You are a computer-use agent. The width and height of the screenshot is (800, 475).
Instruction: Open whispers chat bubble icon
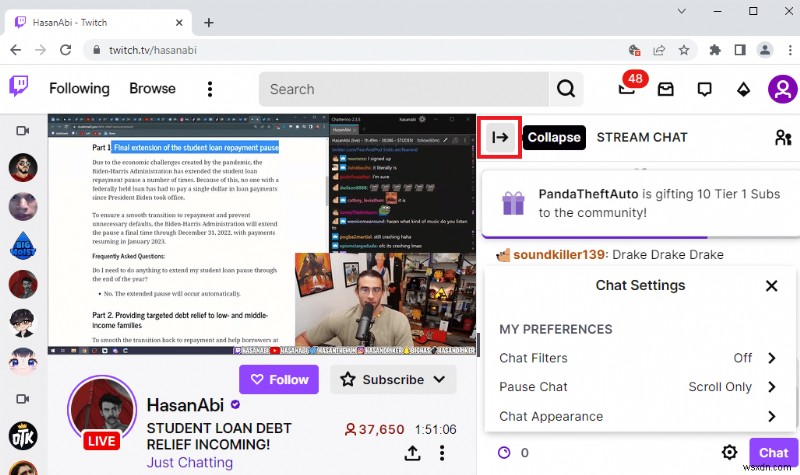(x=705, y=89)
